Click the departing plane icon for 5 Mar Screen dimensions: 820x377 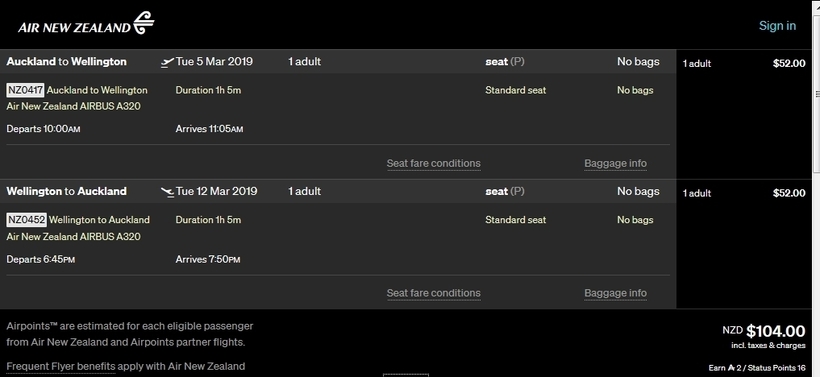click(x=167, y=63)
